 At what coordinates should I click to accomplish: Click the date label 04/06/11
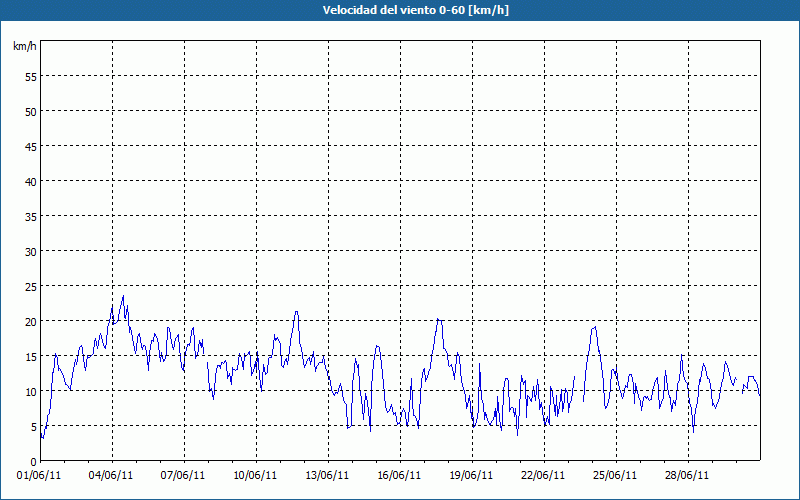pyautogui.click(x=111, y=476)
